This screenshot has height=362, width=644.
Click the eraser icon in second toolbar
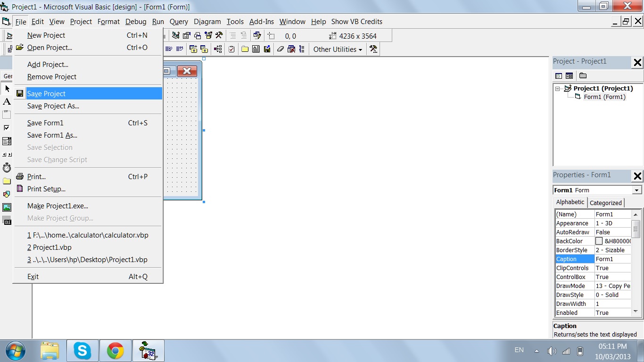click(281, 49)
